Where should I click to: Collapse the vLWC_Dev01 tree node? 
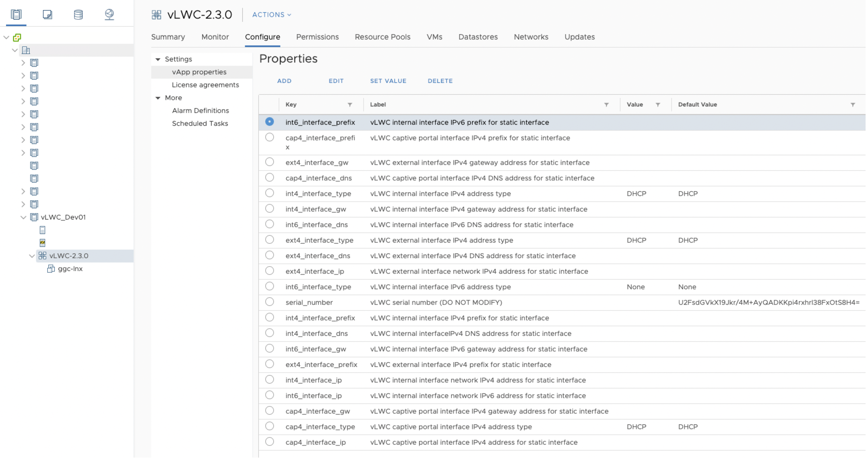tap(23, 218)
